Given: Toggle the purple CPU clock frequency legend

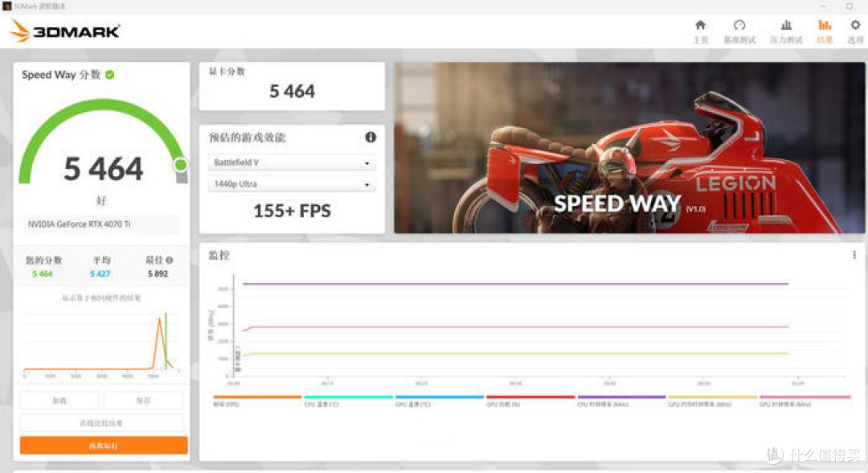Looking at the screenshot, I should (x=621, y=401).
